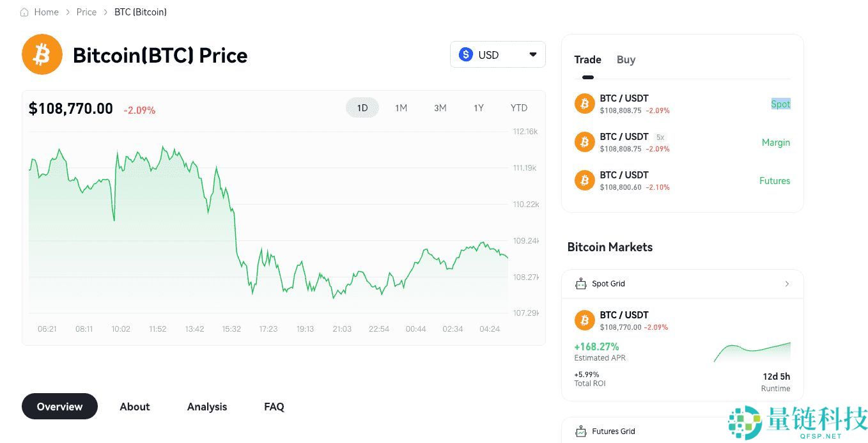Click the Price breadcrumb link

(x=86, y=12)
